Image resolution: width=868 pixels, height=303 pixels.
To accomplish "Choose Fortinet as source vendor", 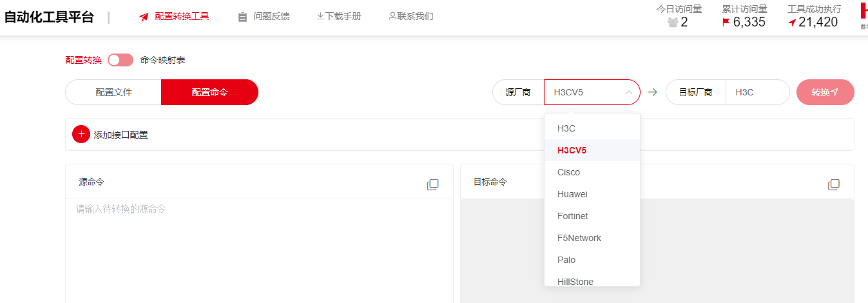I will click(x=592, y=216).
